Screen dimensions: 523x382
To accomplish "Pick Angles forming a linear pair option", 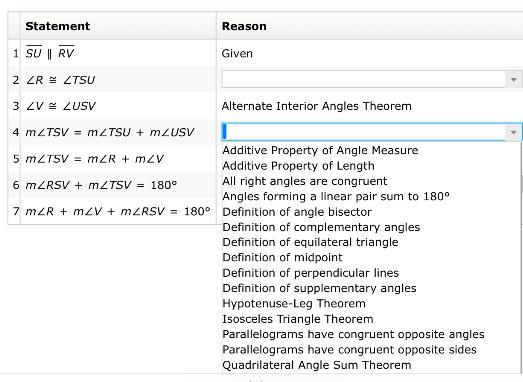I will tap(336, 196).
